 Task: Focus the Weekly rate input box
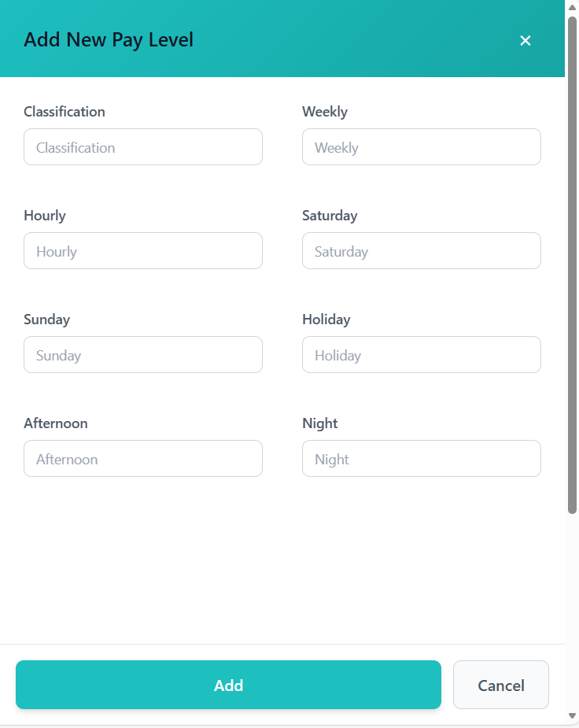click(421, 146)
